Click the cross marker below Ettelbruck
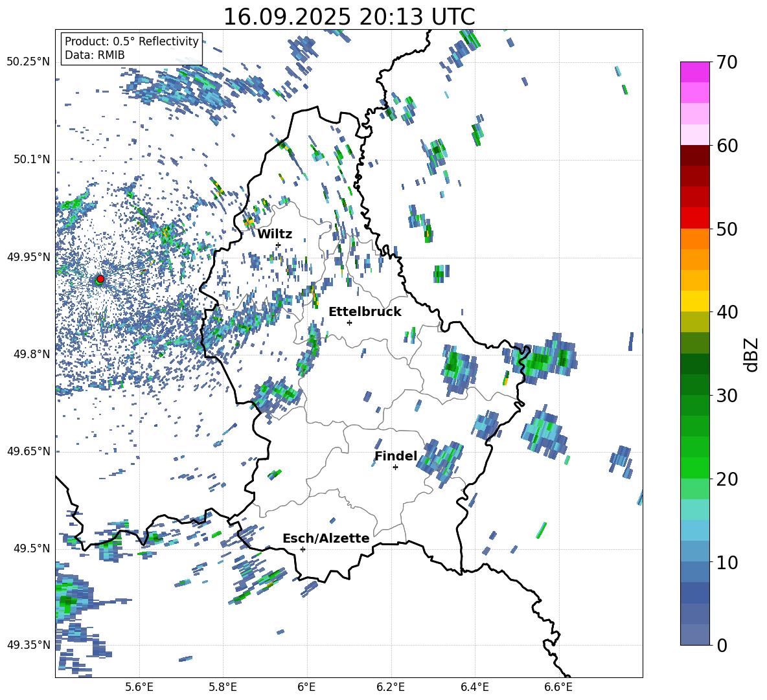 pyautogui.click(x=349, y=322)
